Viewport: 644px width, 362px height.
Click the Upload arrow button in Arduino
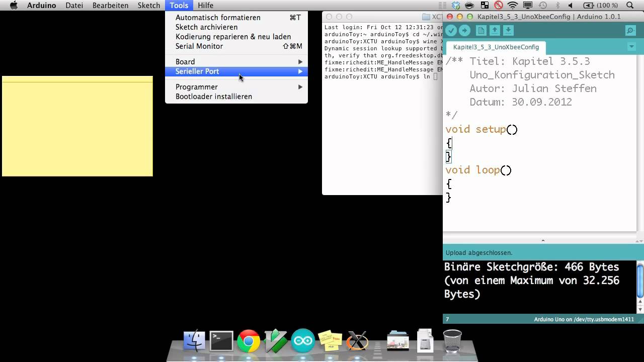[464, 31]
